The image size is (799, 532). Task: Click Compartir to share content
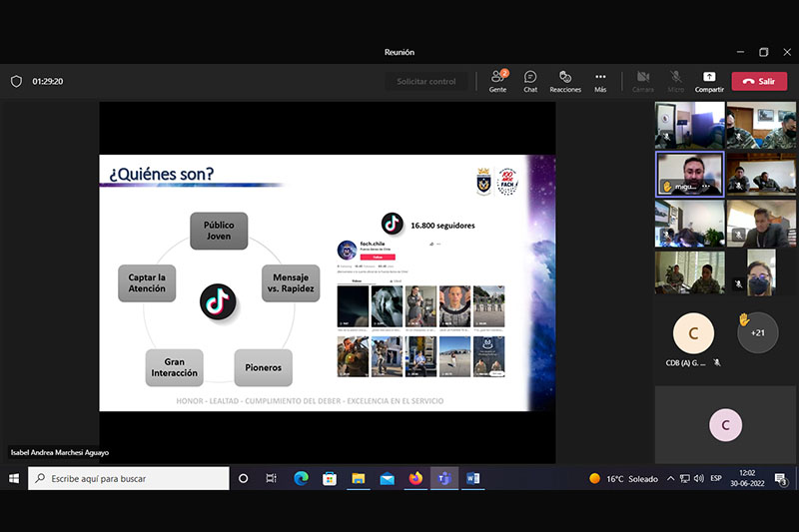pos(709,82)
